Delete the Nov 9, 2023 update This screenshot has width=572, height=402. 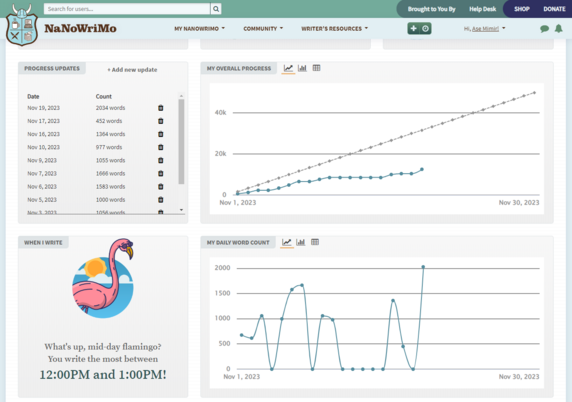(161, 161)
